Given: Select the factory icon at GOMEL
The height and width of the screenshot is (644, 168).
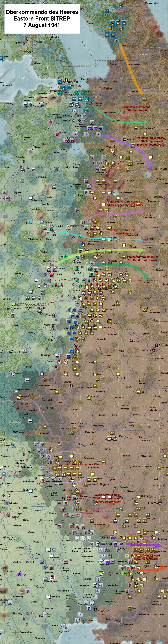Looking at the screenshot, I should [72, 385].
